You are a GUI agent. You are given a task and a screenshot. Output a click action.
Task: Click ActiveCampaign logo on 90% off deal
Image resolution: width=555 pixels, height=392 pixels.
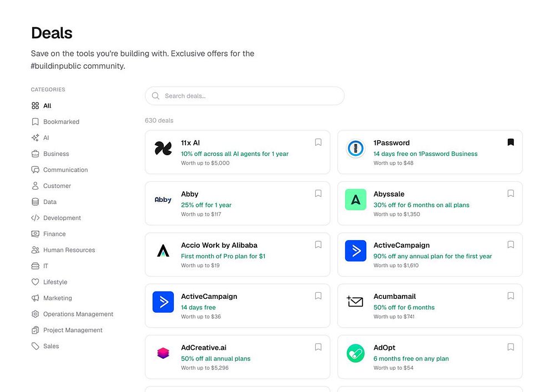355,251
